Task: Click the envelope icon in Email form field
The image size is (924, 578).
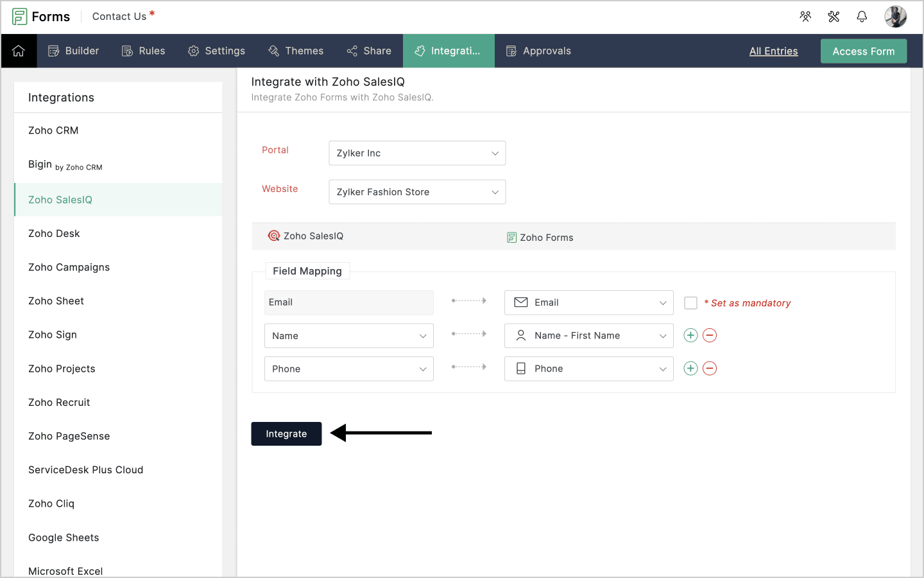Action: [521, 302]
